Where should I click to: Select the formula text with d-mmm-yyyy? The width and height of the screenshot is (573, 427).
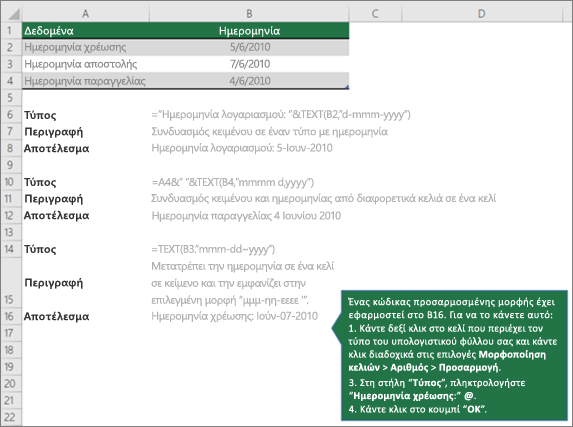click(x=281, y=115)
